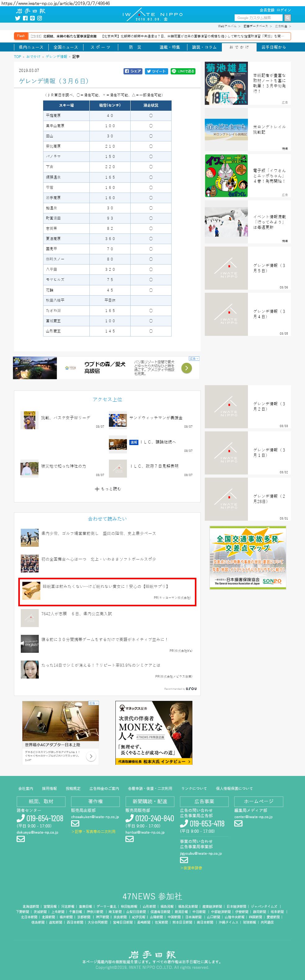Click the envelope icon under center@iwate-np.co.jp

(x=238, y=823)
